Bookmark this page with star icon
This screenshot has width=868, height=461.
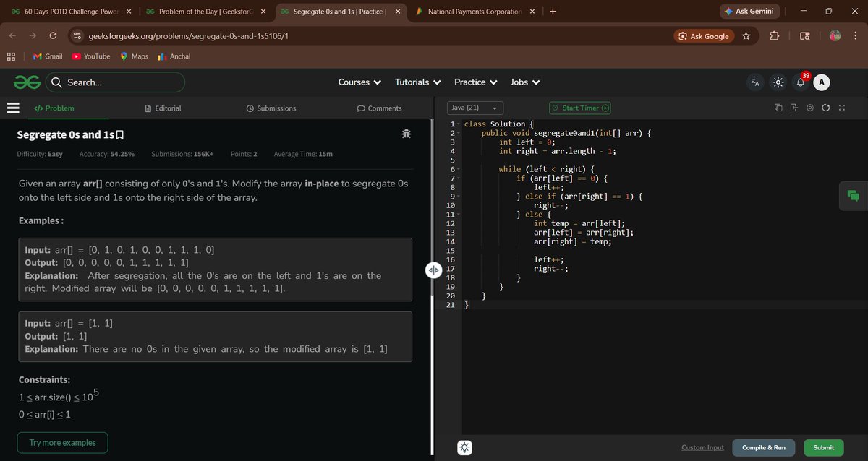coord(746,36)
